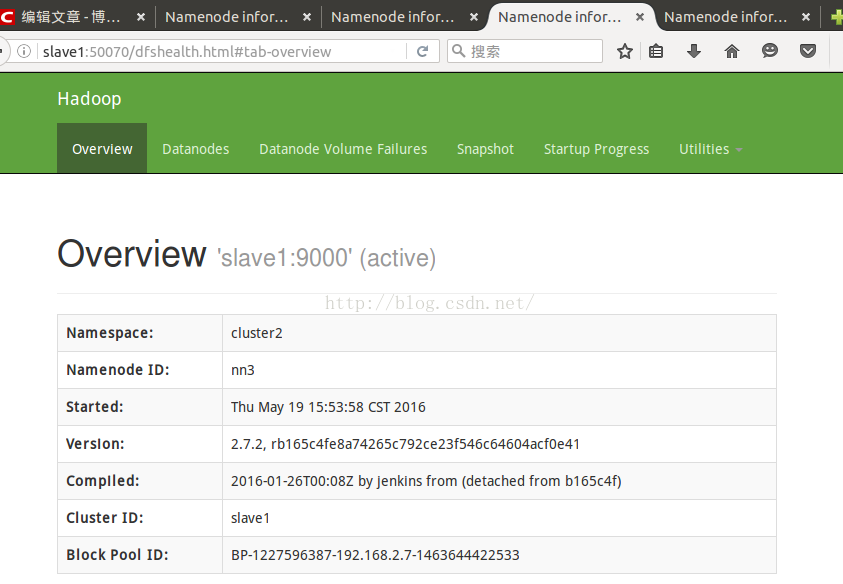The image size is (843, 584).
Task: Select the nn3 Namenode ID value
Action: 242,370
